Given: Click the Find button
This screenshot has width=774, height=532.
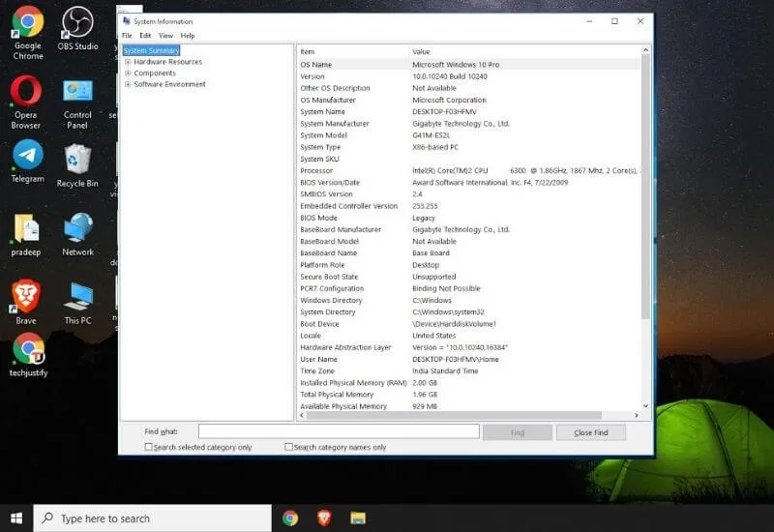Looking at the screenshot, I should (x=518, y=432).
